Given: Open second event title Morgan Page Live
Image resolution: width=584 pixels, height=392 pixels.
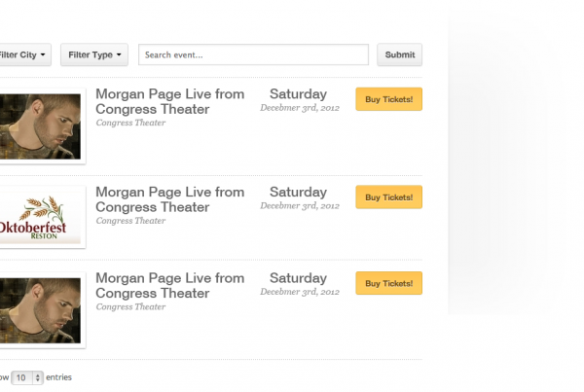Looking at the screenshot, I should pyautogui.click(x=169, y=199).
